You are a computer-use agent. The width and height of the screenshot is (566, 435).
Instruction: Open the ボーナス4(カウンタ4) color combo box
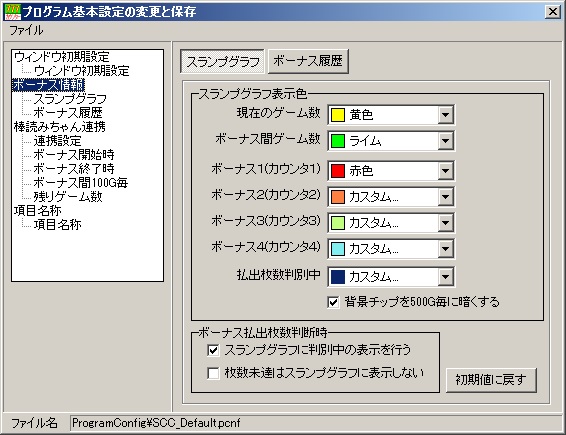(391, 249)
